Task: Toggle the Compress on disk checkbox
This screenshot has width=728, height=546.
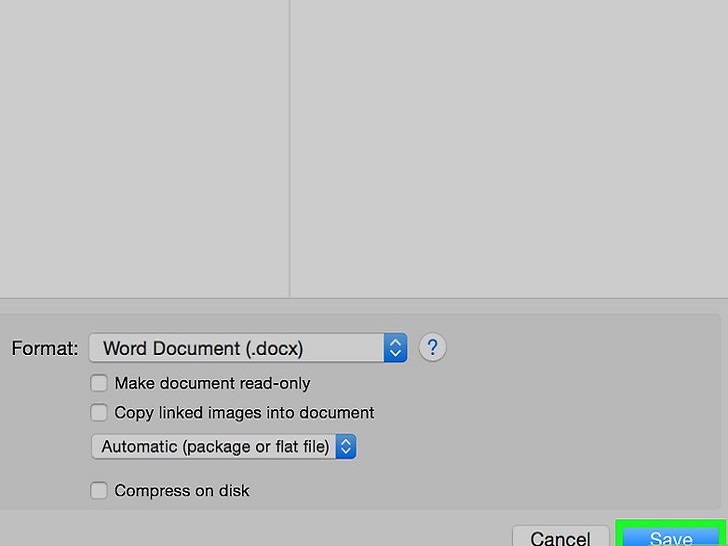Action: pyautogui.click(x=99, y=490)
